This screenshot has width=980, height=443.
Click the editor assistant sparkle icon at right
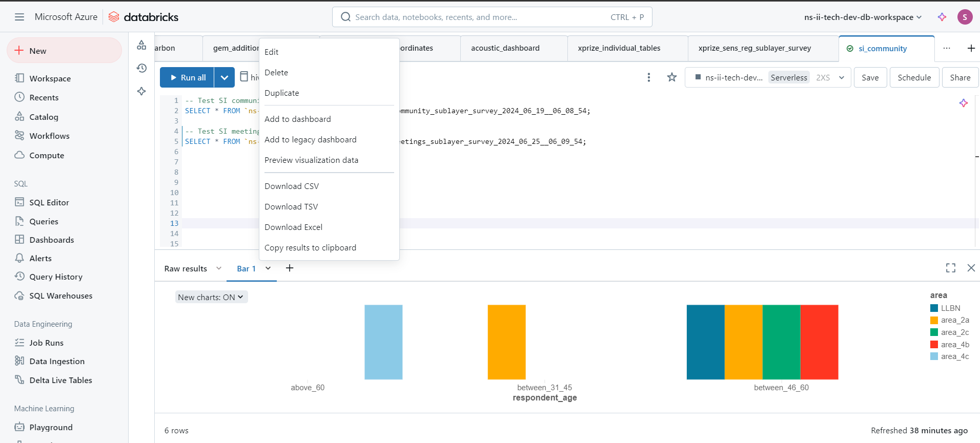pos(964,103)
